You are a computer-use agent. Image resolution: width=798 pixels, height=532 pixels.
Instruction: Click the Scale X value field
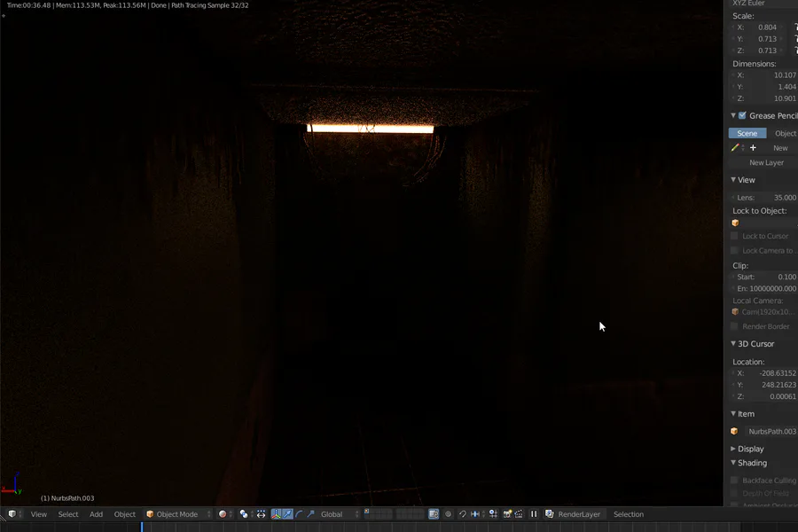758,27
